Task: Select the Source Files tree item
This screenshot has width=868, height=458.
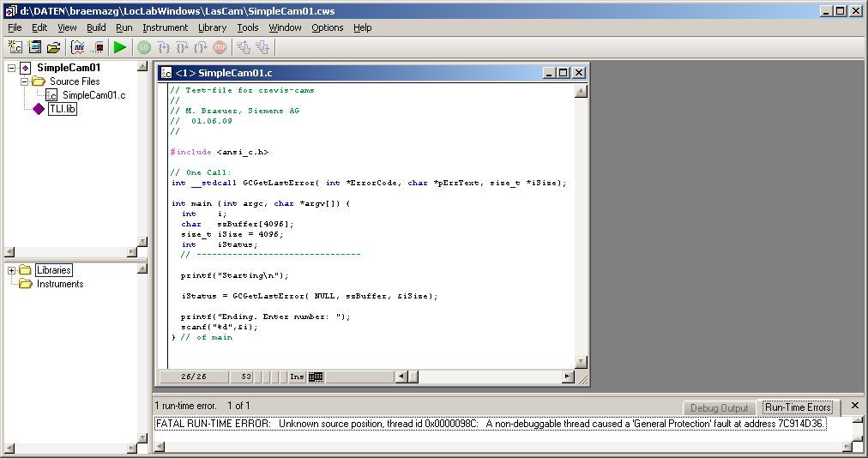Action: 75,81
